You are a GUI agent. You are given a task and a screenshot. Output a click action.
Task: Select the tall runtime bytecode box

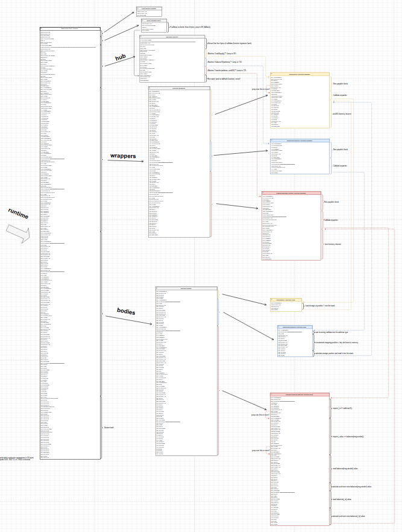(70, 243)
